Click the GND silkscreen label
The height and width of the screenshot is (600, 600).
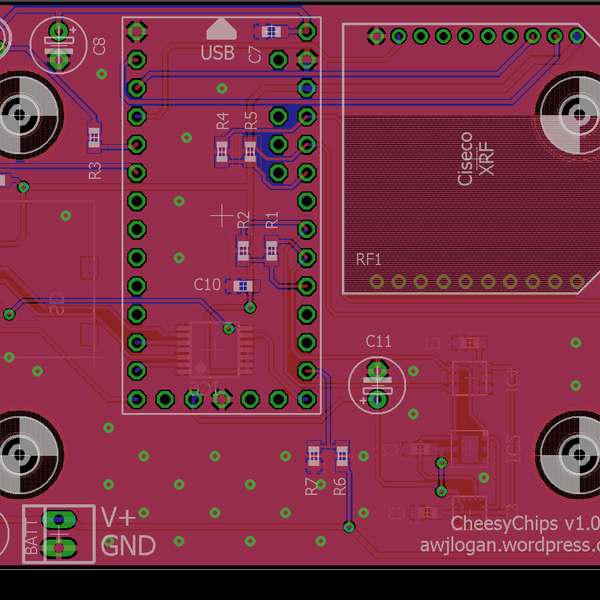point(128,546)
